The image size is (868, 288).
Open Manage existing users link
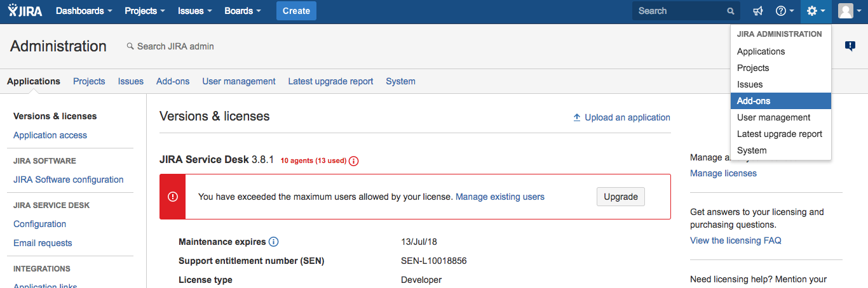tap(500, 197)
